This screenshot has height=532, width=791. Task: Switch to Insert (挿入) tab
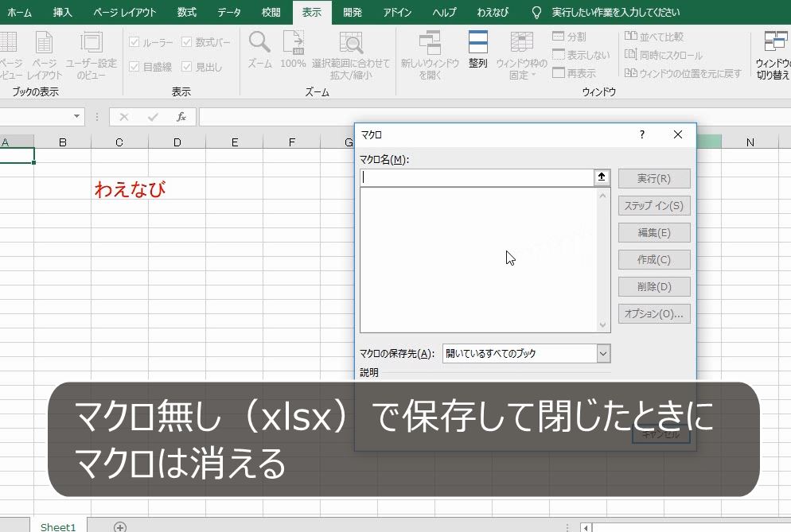click(63, 12)
